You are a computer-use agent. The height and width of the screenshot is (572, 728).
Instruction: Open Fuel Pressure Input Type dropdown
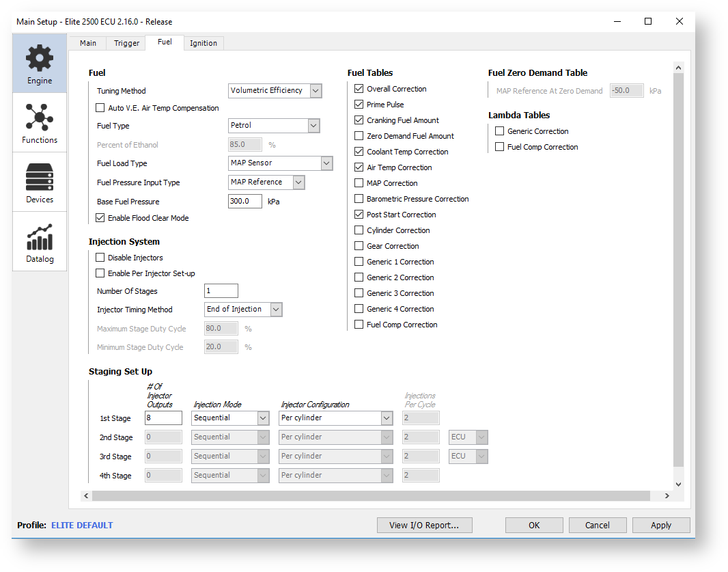click(x=266, y=182)
